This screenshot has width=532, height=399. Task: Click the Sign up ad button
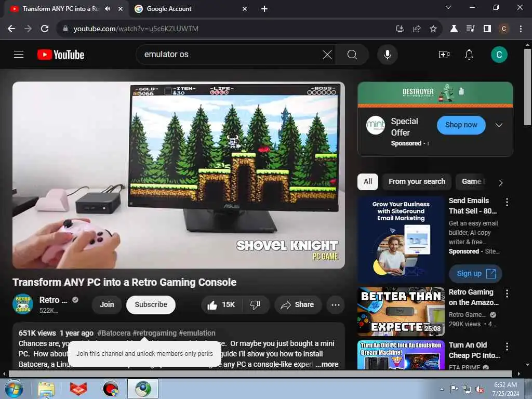475,273
